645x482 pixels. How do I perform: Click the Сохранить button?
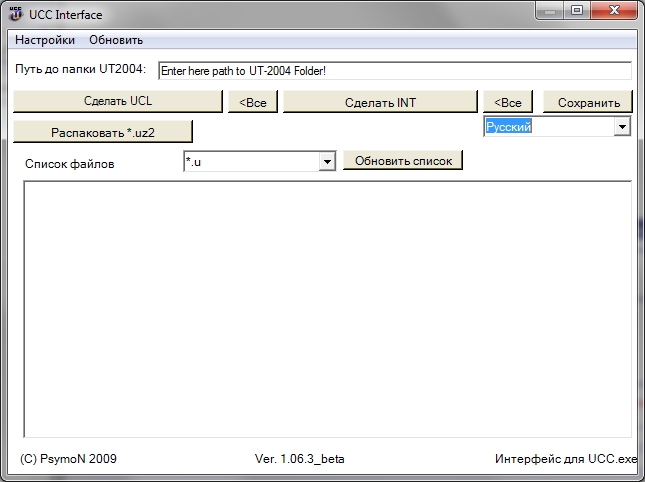(588, 102)
